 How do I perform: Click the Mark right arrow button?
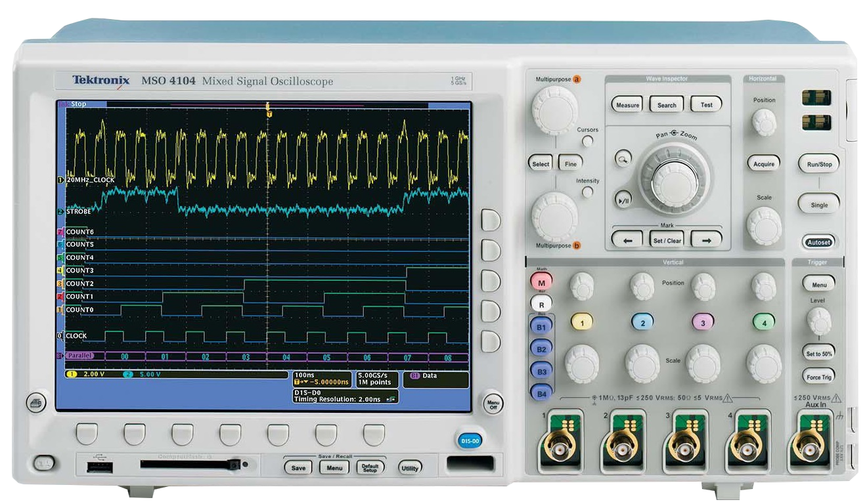pos(707,240)
